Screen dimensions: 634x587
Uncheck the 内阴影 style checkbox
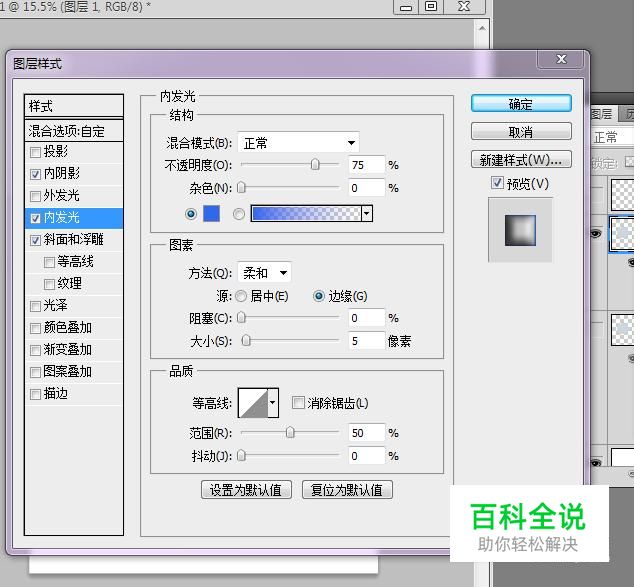(x=36, y=174)
